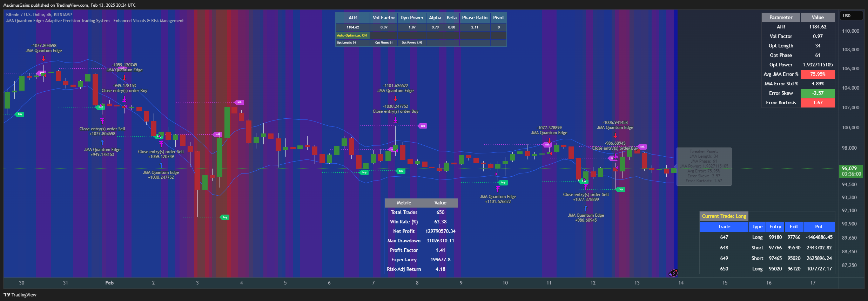Click the Opt Power value 1.9327115105

[x=817, y=65]
